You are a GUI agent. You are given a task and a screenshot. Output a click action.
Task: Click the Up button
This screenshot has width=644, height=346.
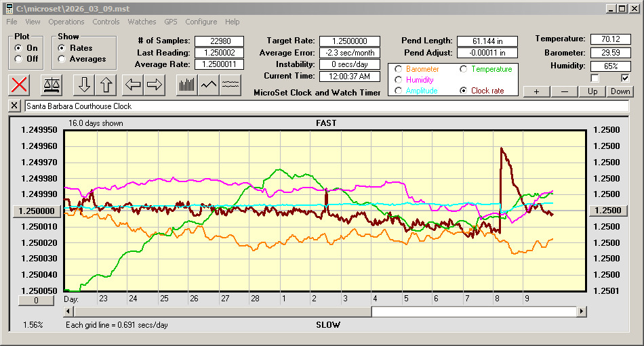(x=592, y=91)
